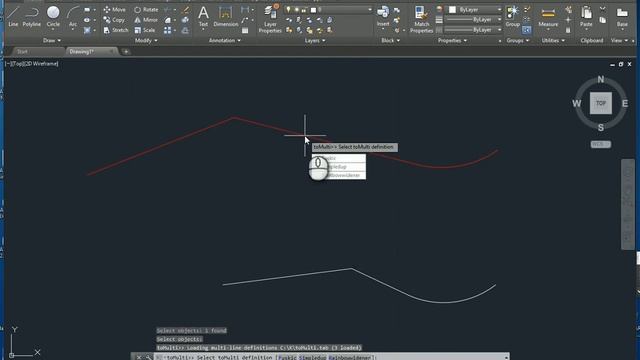Choose Simpledup in the cursor popup list
640x360 pixels.
pyautogui.click(x=339, y=167)
